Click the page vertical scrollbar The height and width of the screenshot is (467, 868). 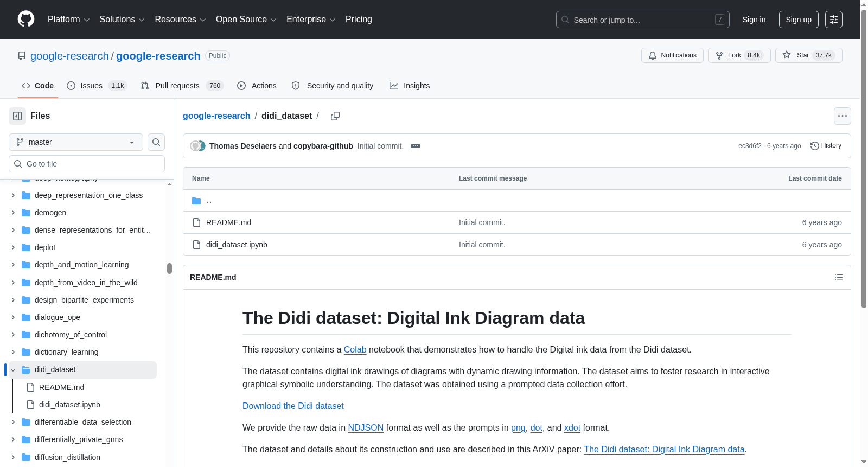[864, 159]
